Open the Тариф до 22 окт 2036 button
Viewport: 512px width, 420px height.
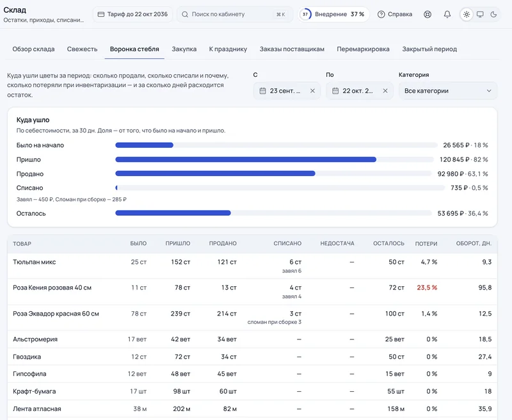132,14
